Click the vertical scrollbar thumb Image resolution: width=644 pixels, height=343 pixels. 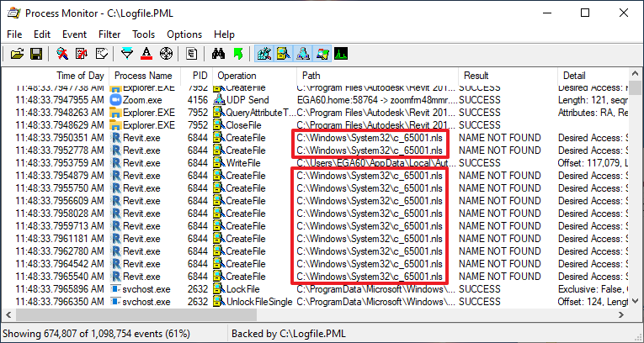[635, 87]
